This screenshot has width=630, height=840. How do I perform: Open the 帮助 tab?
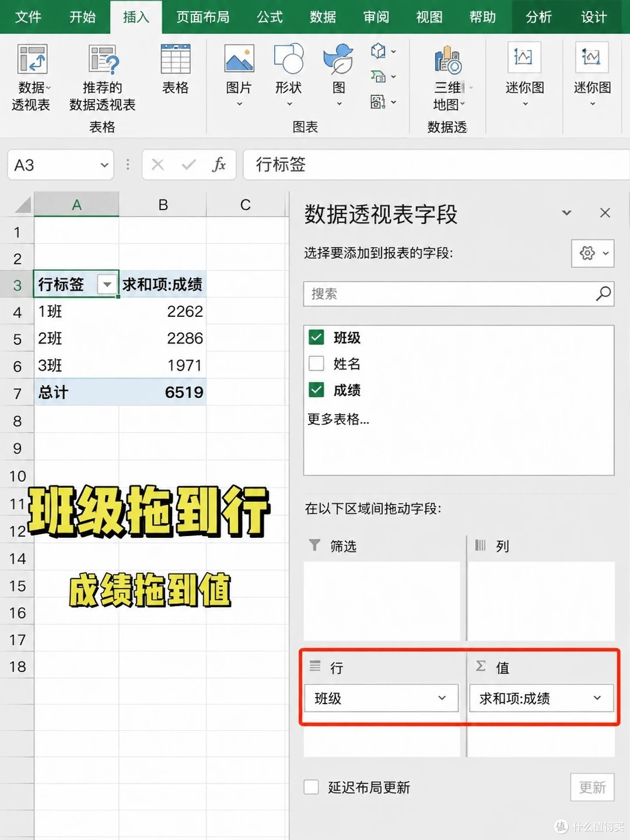point(482,17)
